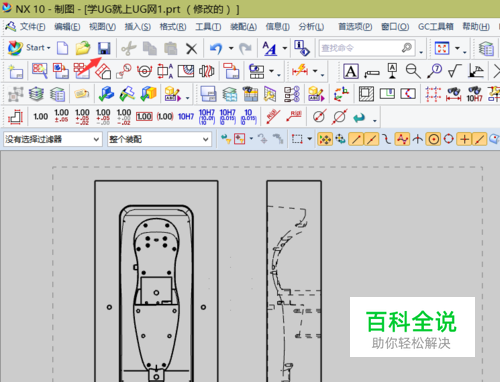500x382 pixels.
Task: Toggle the intersection snap icon
Action: [x=418, y=139]
